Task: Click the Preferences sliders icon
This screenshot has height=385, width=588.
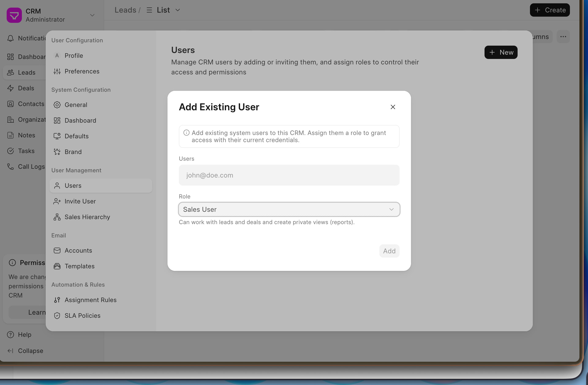Action: coord(57,71)
